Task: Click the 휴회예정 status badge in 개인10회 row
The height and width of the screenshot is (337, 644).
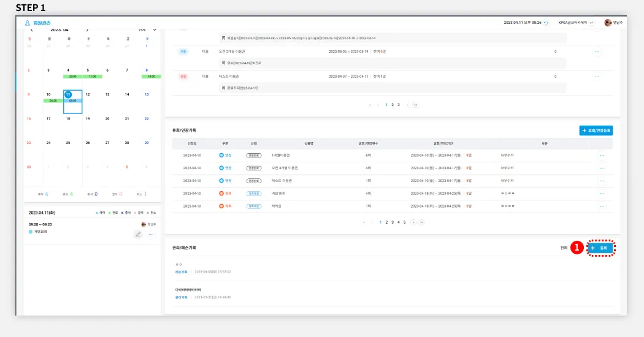Action: 254,194
